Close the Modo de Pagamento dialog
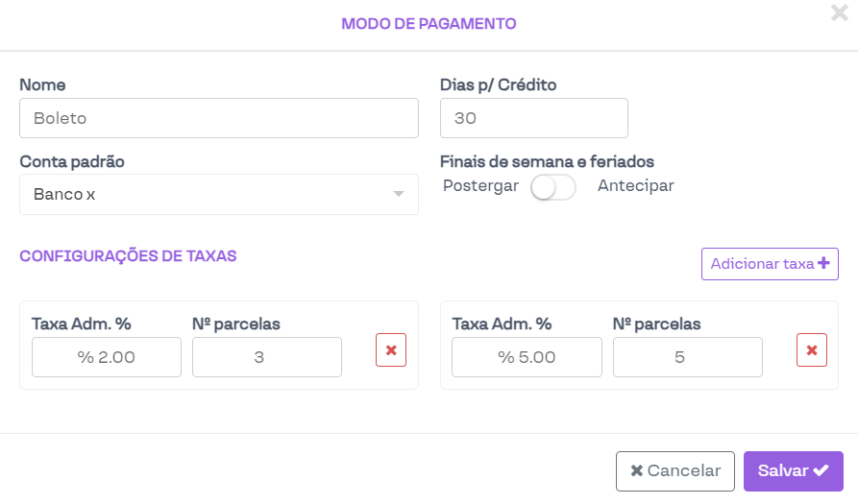 840,12
